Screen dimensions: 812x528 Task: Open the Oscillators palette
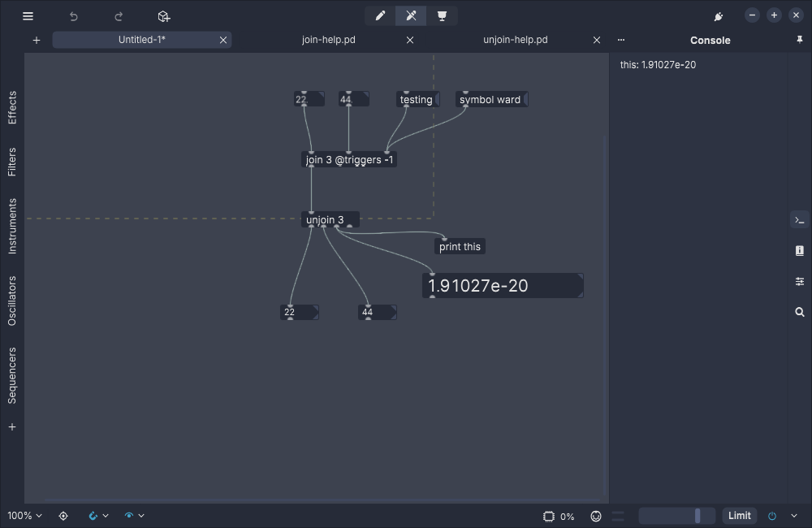[12, 301]
